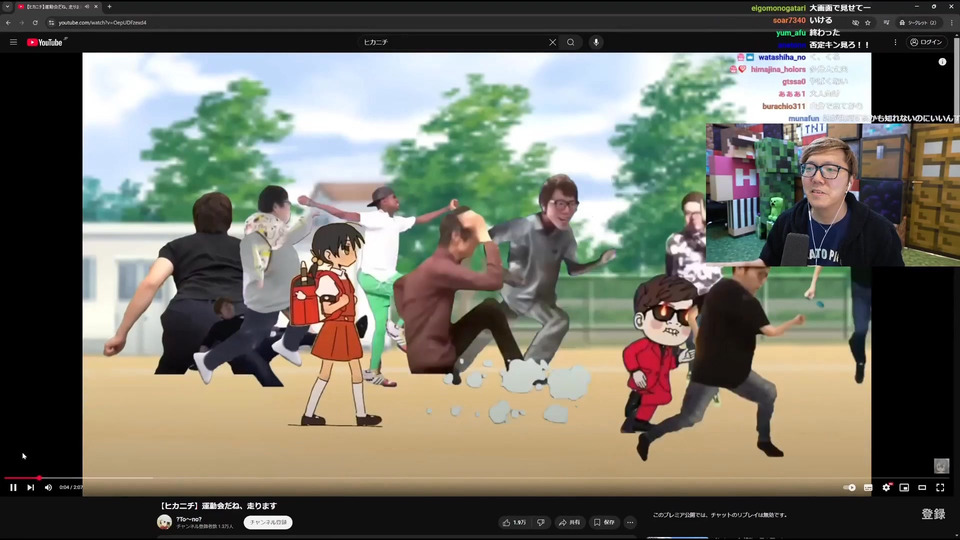The image size is (960, 540).
Task: Show video info card icon
Action: click(942, 62)
